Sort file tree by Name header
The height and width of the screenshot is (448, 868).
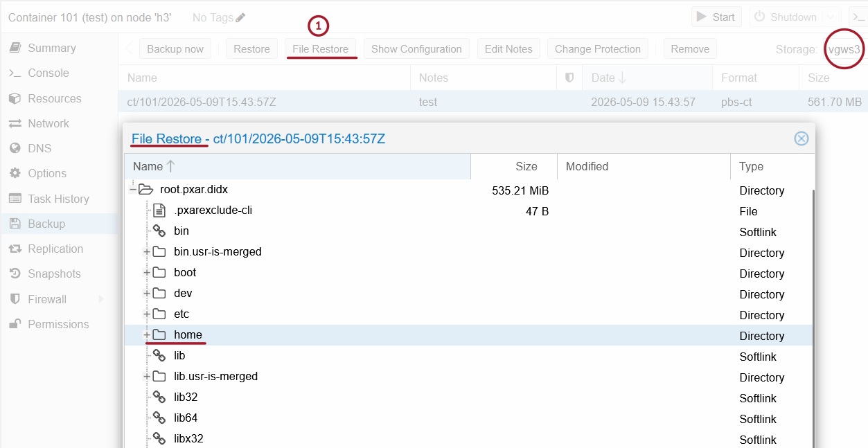click(297, 166)
